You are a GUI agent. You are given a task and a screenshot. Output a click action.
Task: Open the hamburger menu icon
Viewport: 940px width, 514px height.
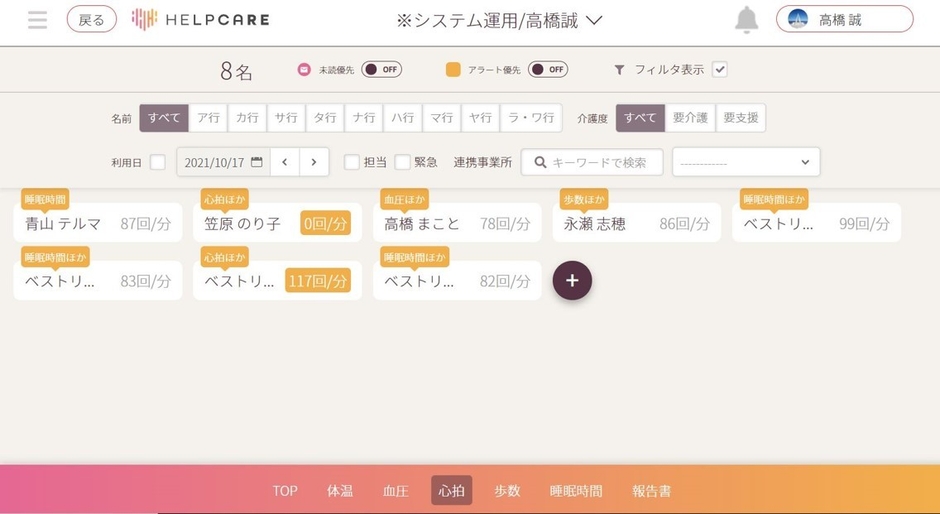point(37,20)
